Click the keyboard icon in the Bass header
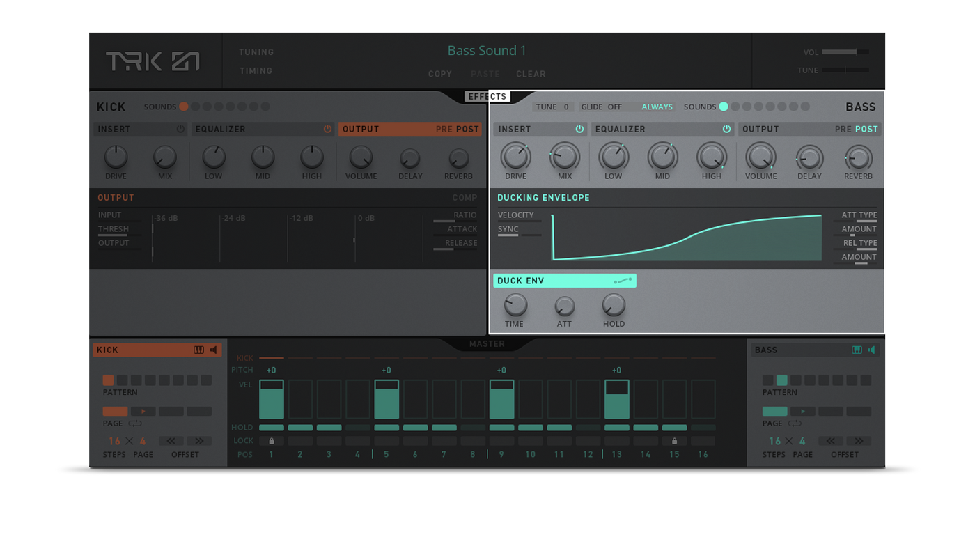The height and width of the screenshot is (560, 975). (857, 350)
